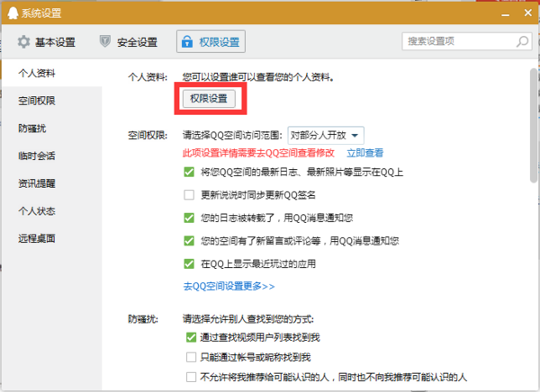
Task: Select 个人资料 in the sidebar
Action: [51, 73]
